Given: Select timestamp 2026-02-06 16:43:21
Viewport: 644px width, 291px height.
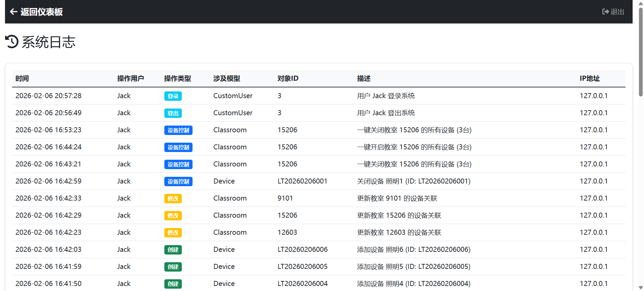Looking at the screenshot, I should 48,164.
